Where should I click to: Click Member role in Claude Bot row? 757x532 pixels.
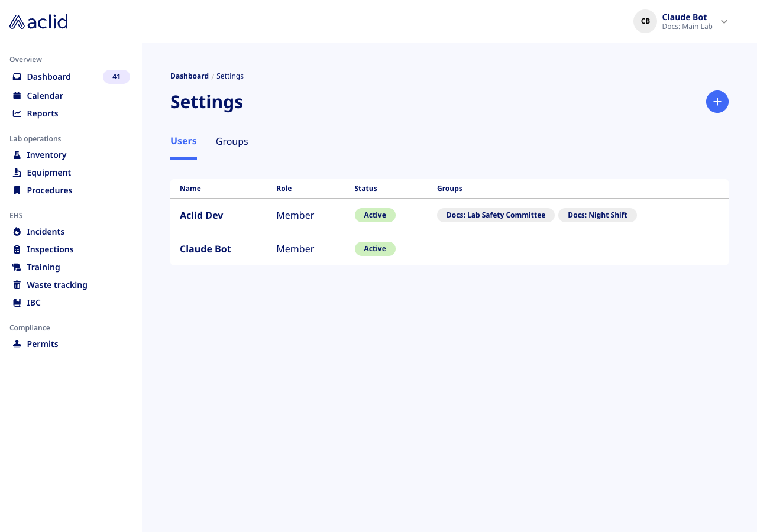pyautogui.click(x=295, y=249)
